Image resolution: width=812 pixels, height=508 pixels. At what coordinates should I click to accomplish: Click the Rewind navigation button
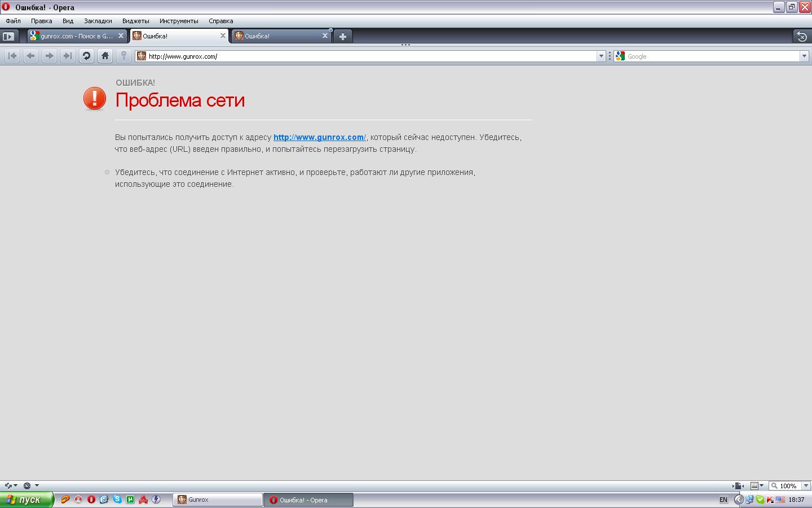click(12, 56)
